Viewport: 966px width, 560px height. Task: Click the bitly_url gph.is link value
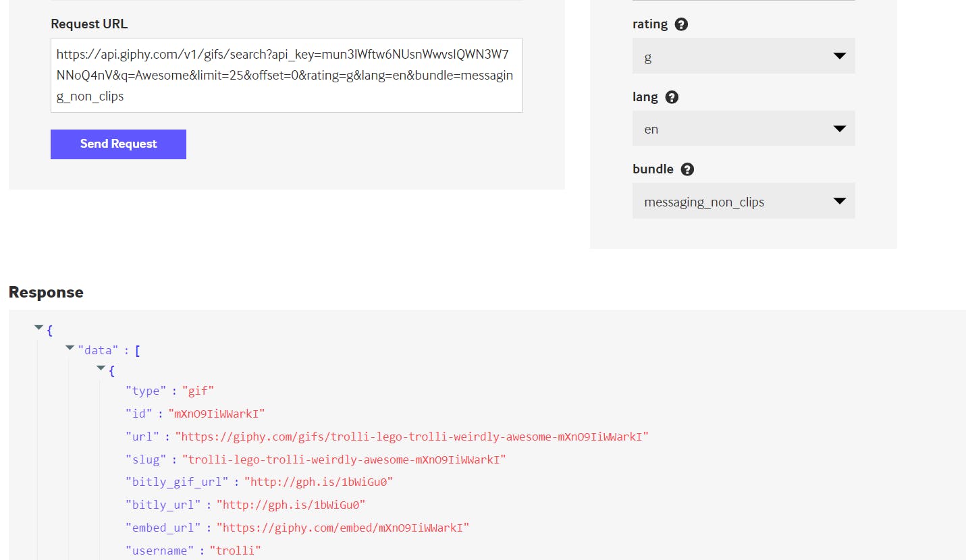click(294, 505)
